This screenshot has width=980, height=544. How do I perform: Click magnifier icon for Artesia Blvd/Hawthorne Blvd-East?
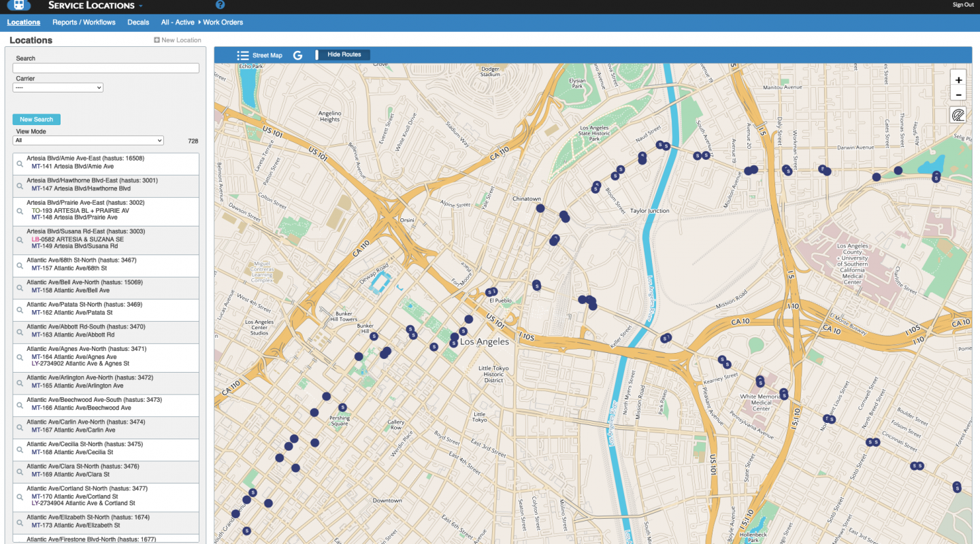(20, 186)
